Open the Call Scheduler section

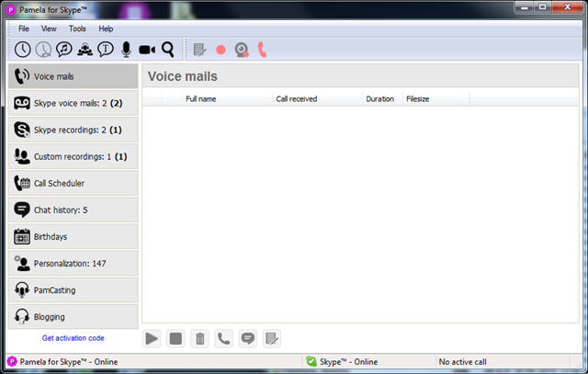click(x=73, y=183)
